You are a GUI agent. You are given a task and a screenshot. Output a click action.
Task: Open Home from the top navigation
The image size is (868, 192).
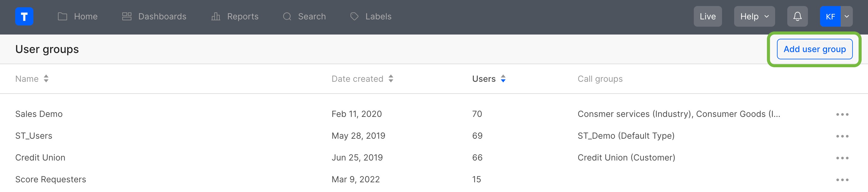point(85,16)
